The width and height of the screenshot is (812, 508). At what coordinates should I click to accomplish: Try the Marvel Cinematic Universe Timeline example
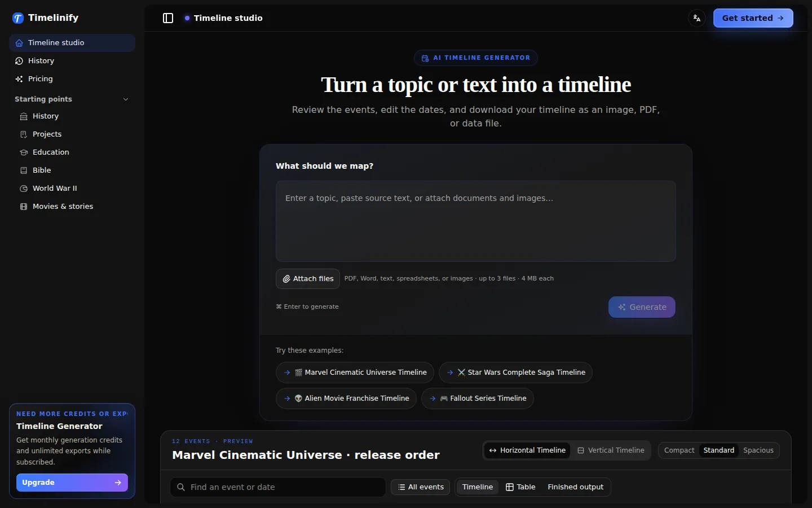(x=355, y=373)
